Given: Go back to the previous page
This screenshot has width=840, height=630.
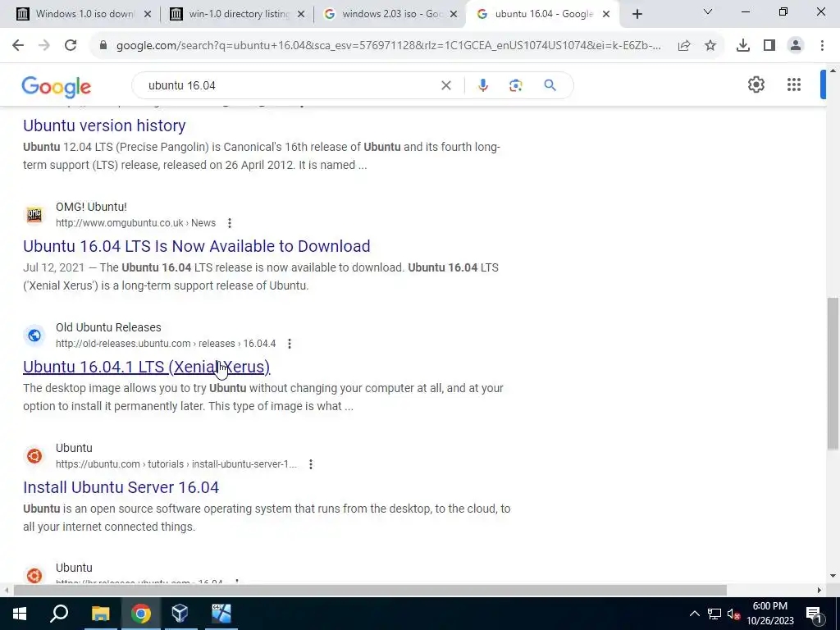Looking at the screenshot, I should coord(18,46).
